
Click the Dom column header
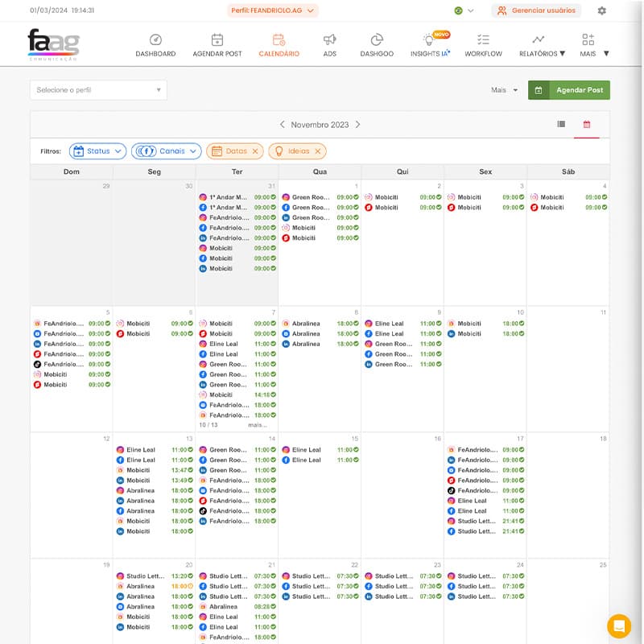pyautogui.click(x=72, y=171)
